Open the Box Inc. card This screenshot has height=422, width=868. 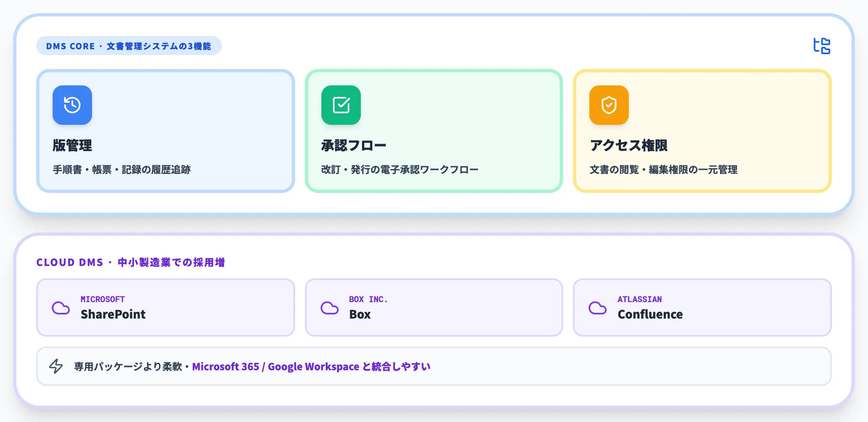[434, 307]
